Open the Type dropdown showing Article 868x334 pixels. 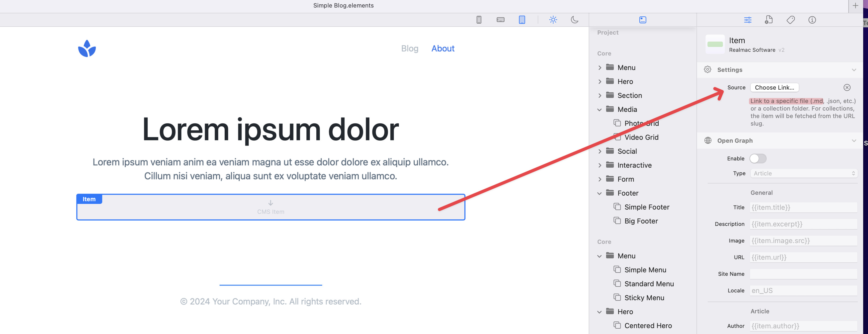(x=803, y=173)
